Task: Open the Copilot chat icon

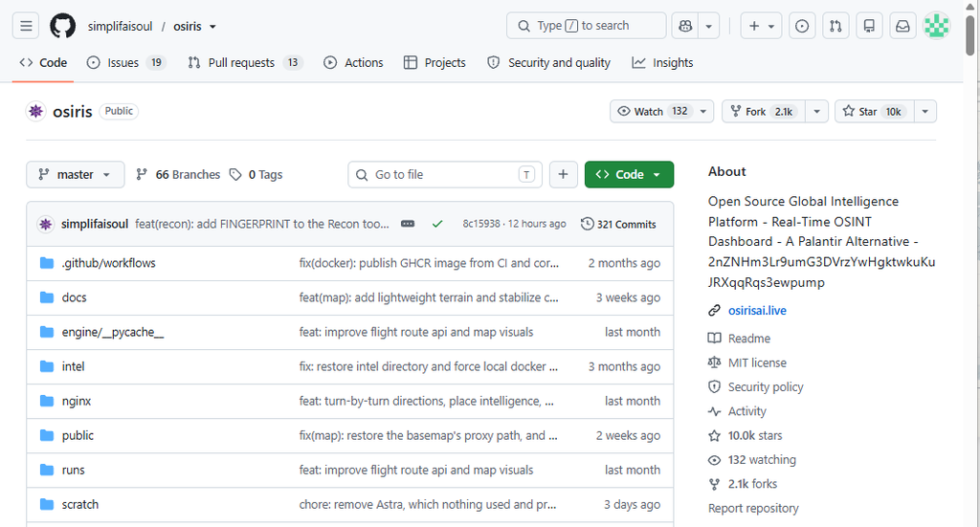Action: coord(685,26)
